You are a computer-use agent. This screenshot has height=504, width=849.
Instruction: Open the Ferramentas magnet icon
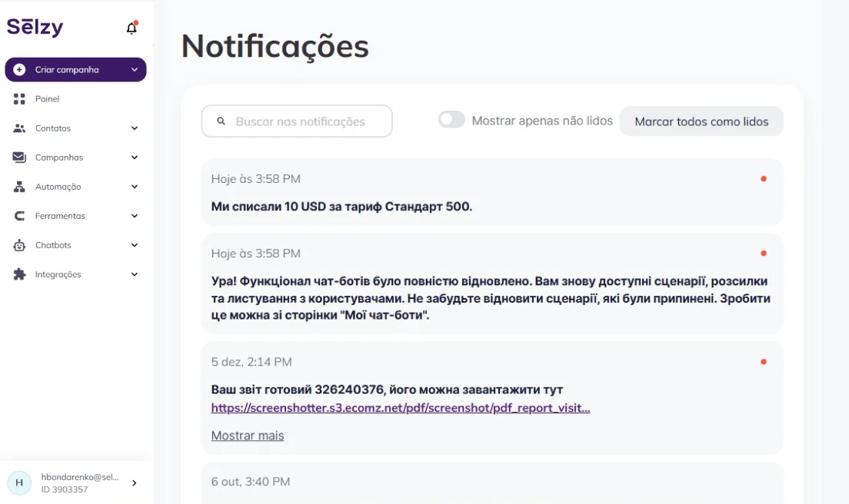tap(20, 216)
